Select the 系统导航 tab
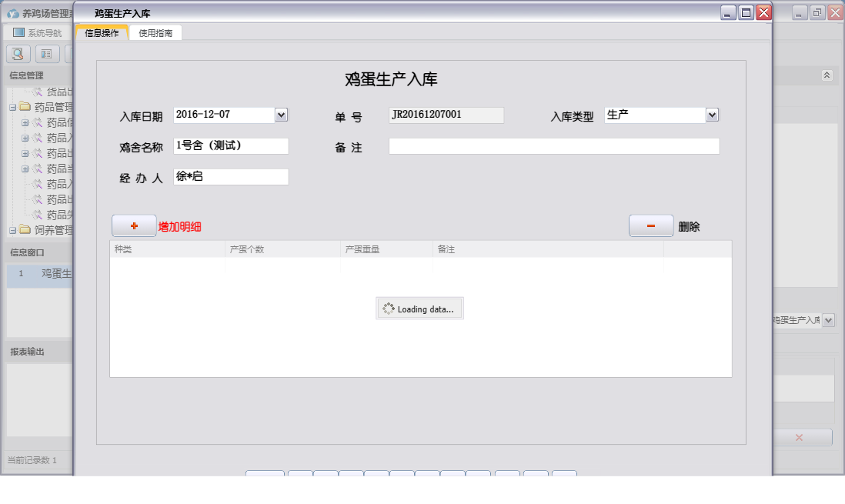 [x=38, y=33]
